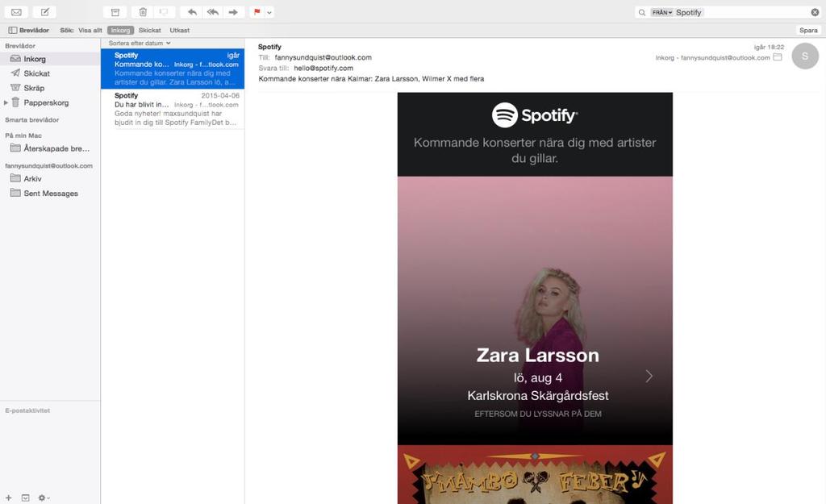Viewport: 826px width, 504px height.
Task: Open the flag color dropdown arrow
Action: tap(269, 12)
